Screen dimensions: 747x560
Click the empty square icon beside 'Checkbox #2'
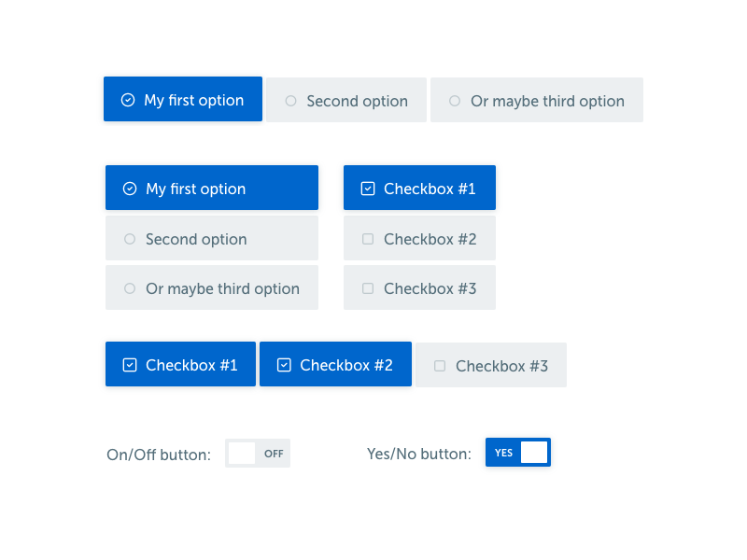coord(367,239)
